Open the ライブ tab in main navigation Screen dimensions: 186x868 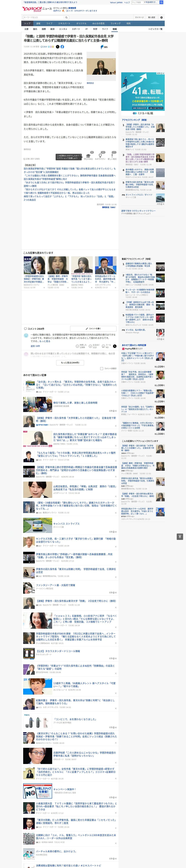point(49,24)
